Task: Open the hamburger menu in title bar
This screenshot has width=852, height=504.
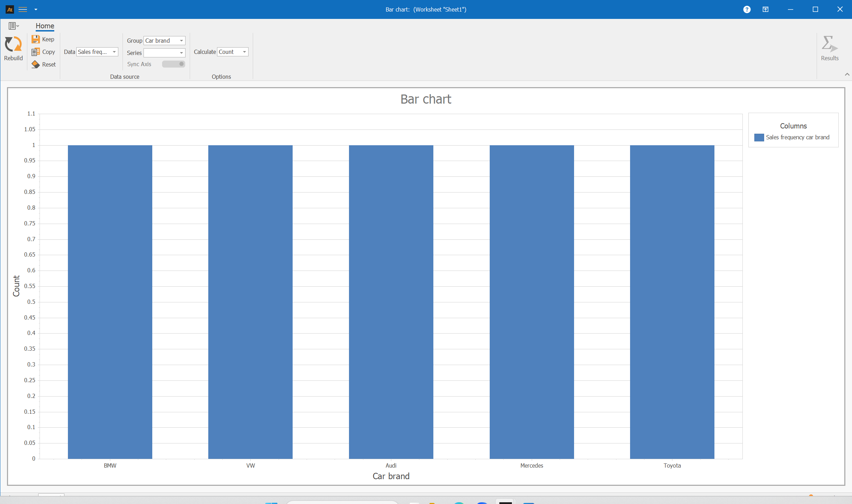Action: point(23,9)
